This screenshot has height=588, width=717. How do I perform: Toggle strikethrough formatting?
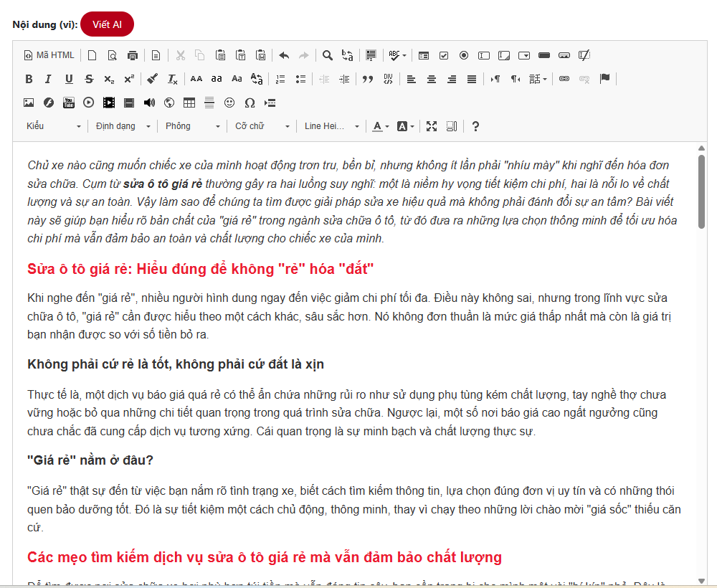pyautogui.click(x=89, y=79)
